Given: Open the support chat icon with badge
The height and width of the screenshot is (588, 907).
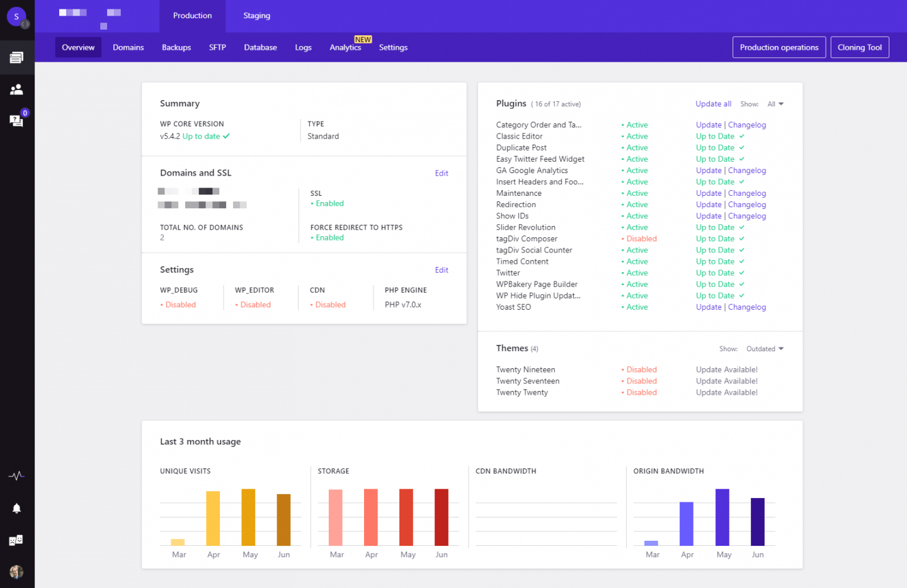Looking at the screenshot, I should coord(17,120).
